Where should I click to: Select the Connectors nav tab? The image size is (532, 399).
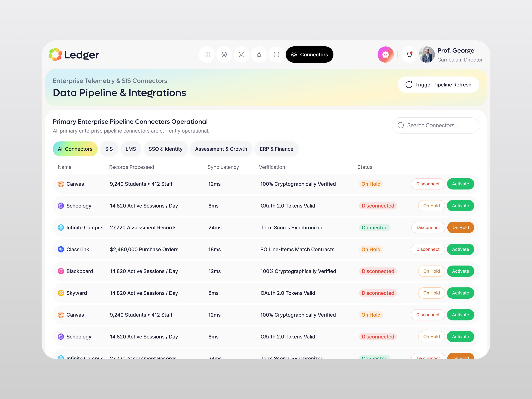point(309,55)
